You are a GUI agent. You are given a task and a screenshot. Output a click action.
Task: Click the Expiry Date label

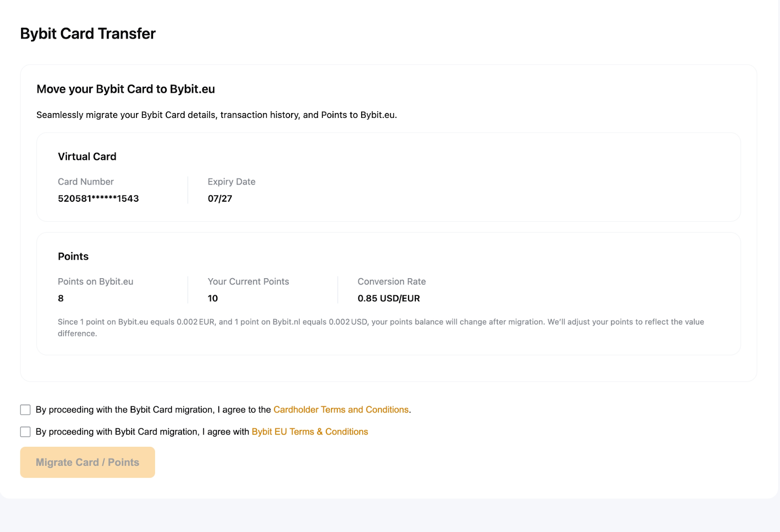232,182
